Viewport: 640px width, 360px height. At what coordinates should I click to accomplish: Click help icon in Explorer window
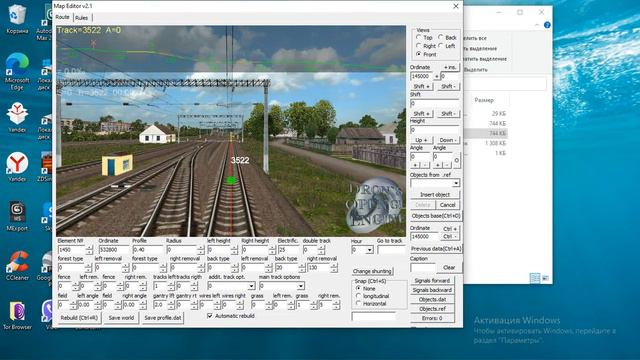click(547, 25)
